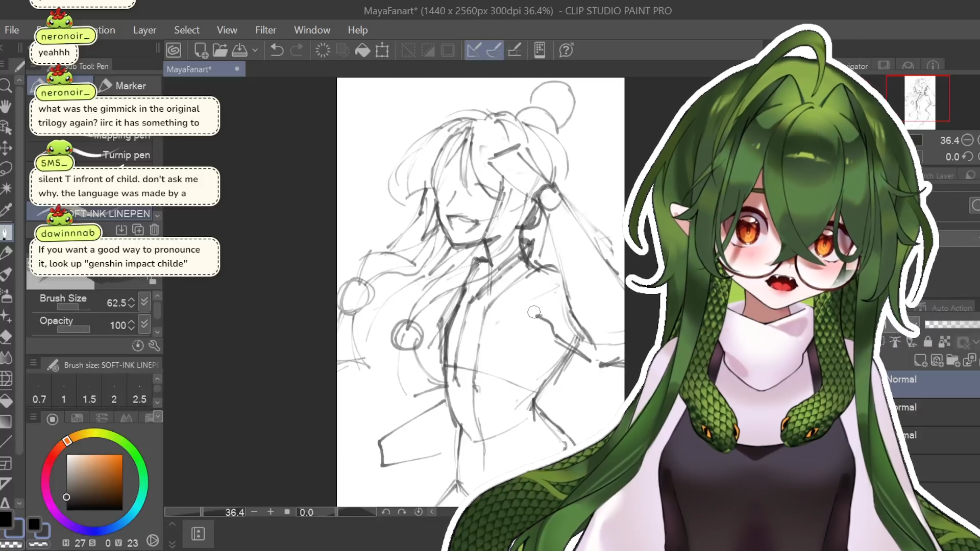Screen dimensions: 980x551
Task: Click the Open file folder icon
Action: click(220, 50)
